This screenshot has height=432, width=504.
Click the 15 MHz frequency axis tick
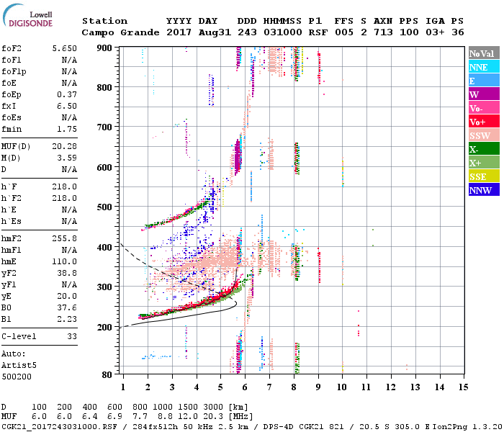[x=463, y=387]
